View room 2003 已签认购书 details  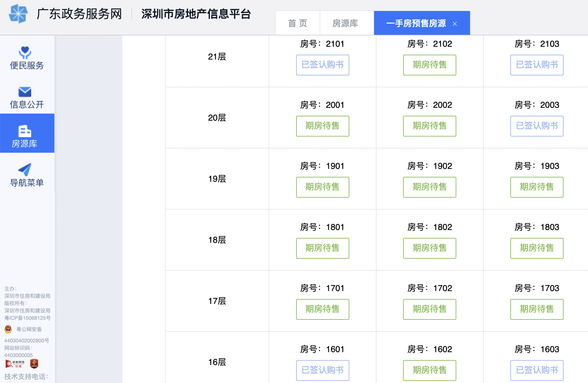[x=537, y=126]
